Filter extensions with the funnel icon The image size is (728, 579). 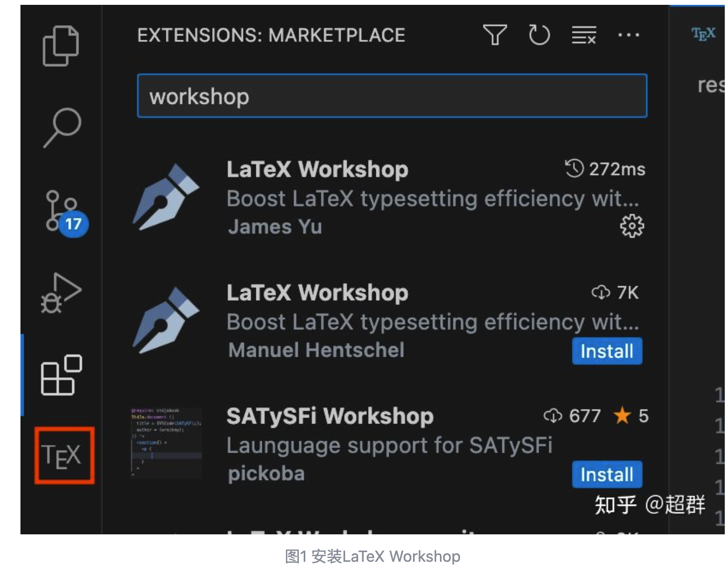click(x=495, y=35)
